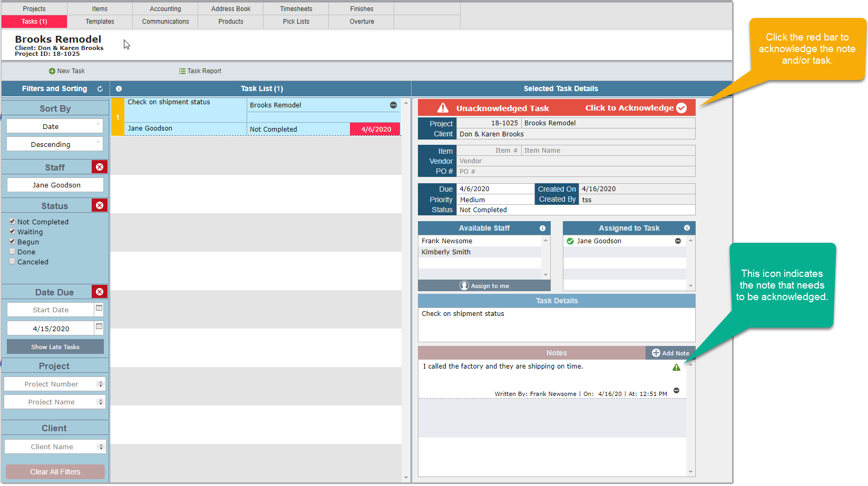Clear the Date Due filter red X

100,292
